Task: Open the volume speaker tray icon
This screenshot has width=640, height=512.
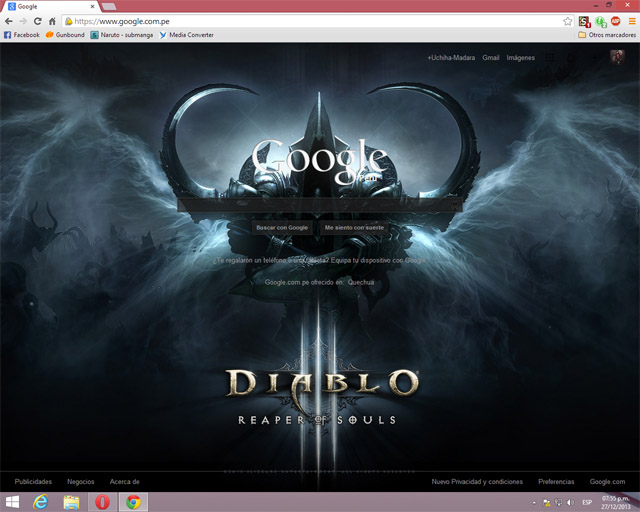Action: coord(570,503)
